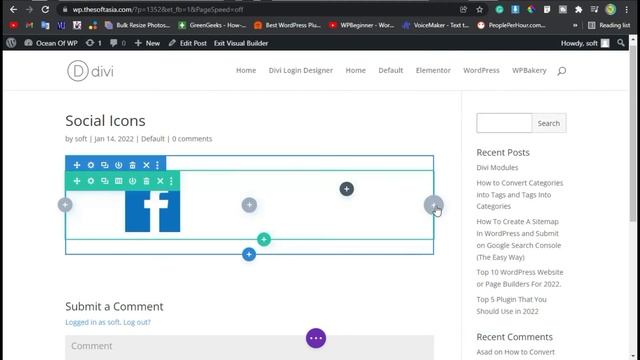
Task: Delete row with green toolbar trash icon
Action: pyautogui.click(x=146, y=181)
